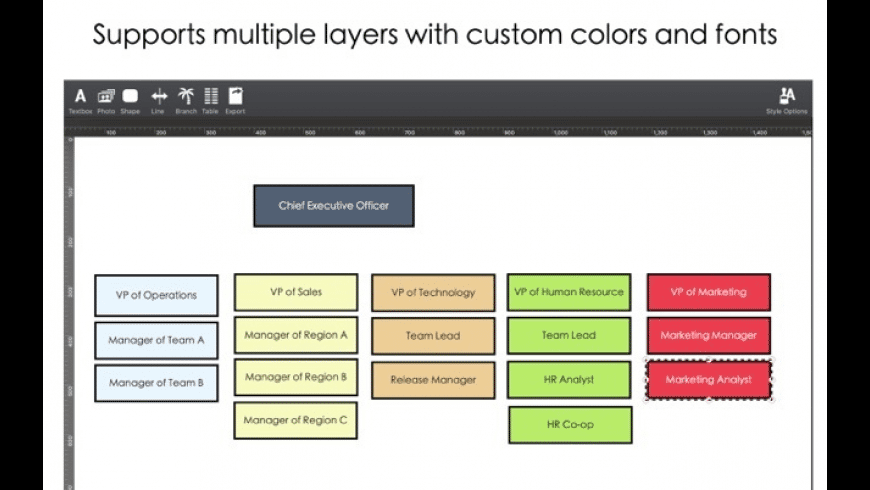Select the Branch palm tree tool
Viewport: 870px width, 490px height.
pos(186,97)
